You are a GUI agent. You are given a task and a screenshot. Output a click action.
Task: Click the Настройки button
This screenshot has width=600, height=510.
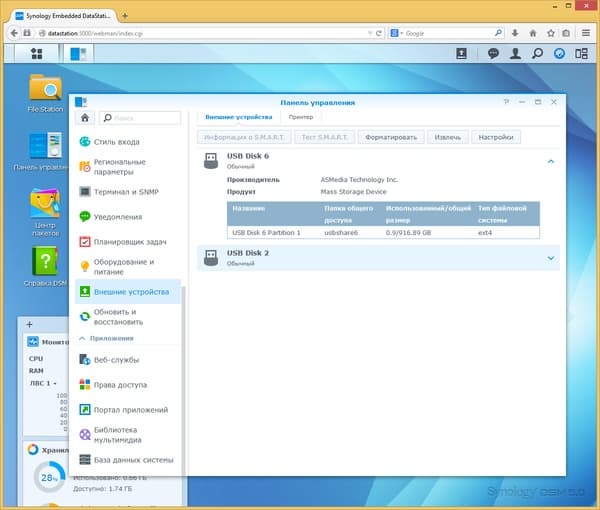[x=496, y=137]
